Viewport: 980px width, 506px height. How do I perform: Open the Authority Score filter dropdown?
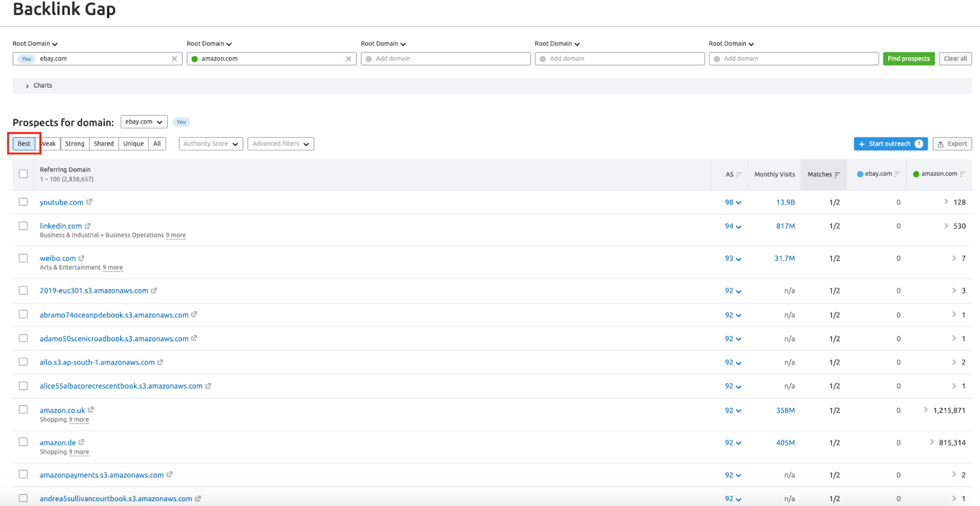[211, 144]
